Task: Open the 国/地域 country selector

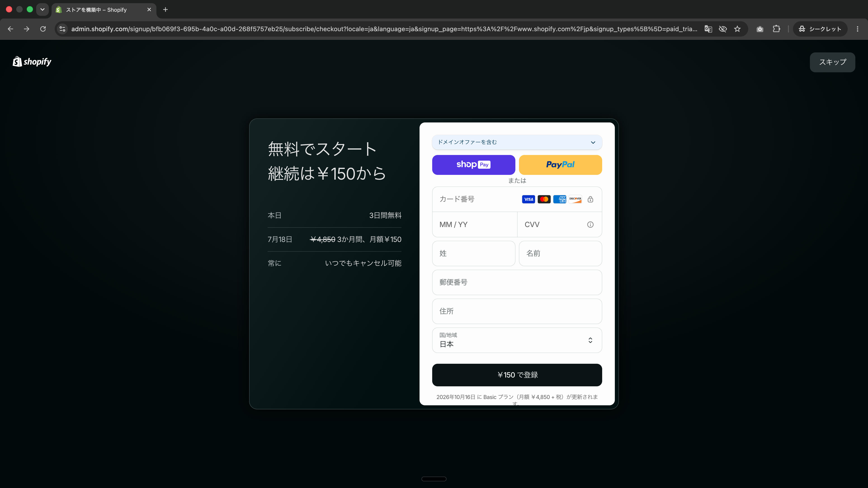Action: [x=517, y=340]
